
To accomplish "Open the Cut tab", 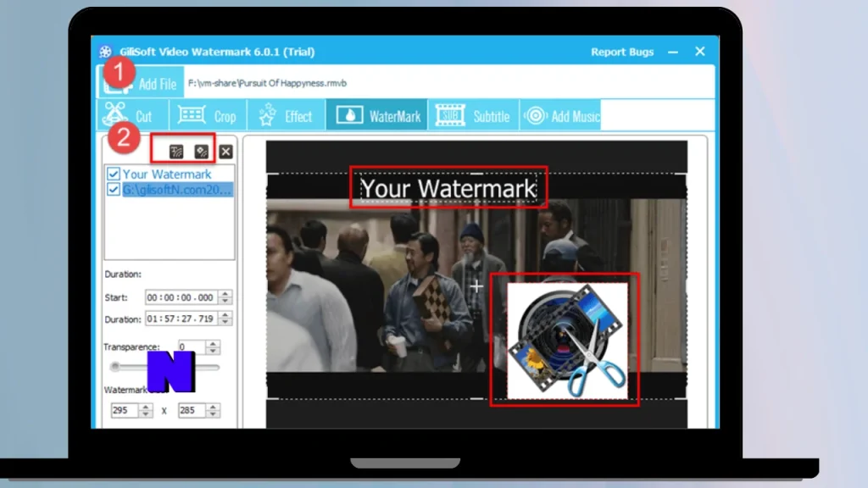I will [x=133, y=115].
